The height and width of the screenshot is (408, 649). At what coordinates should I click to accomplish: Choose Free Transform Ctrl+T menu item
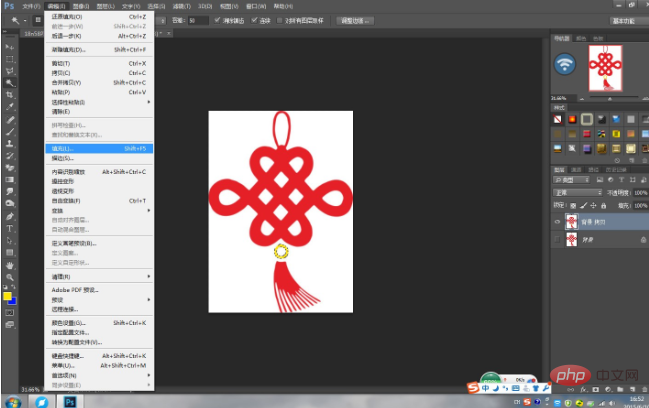pyautogui.click(x=99, y=201)
